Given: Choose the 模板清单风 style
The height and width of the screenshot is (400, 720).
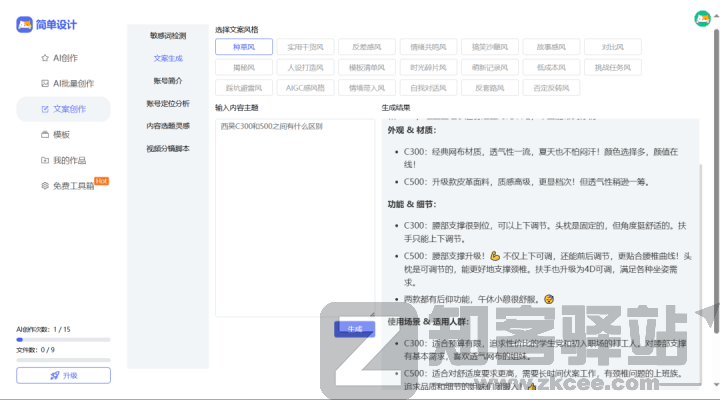Looking at the screenshot, I should [367, 68].
